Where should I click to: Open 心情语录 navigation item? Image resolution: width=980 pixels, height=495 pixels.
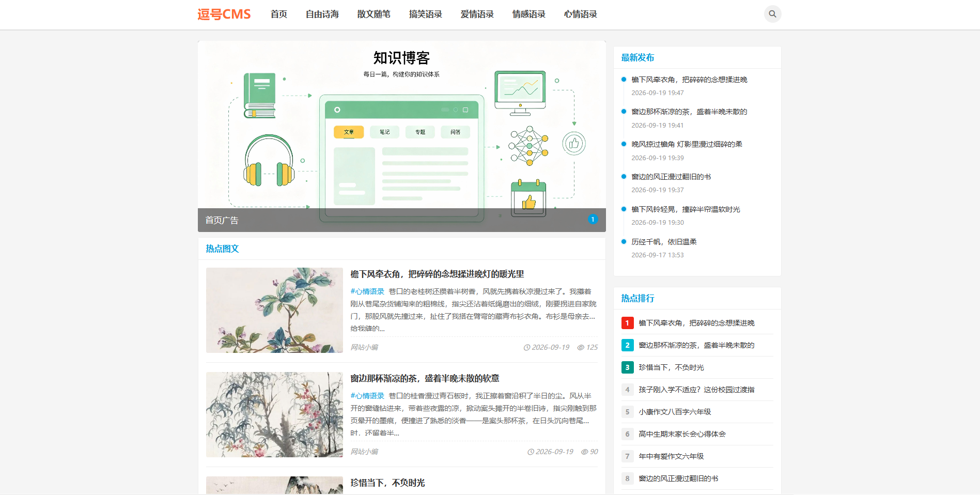pyautogui.click(x=581, y=14)
